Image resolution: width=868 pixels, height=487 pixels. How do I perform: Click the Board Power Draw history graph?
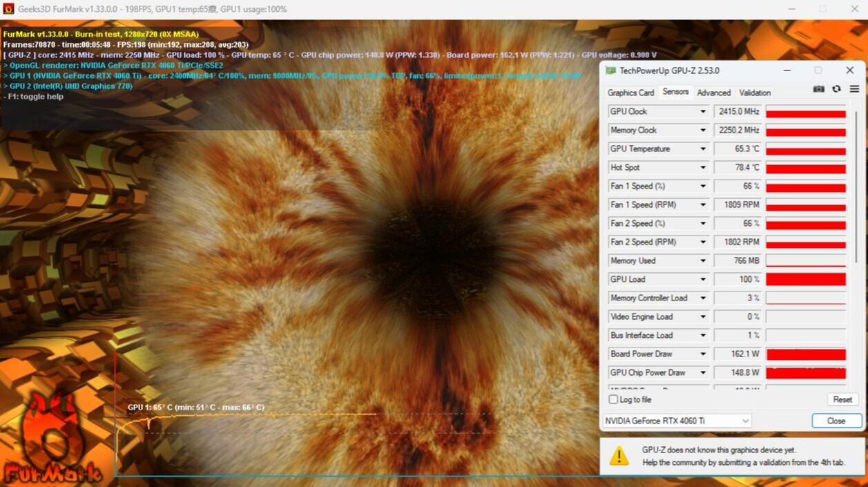coord(806,354)
